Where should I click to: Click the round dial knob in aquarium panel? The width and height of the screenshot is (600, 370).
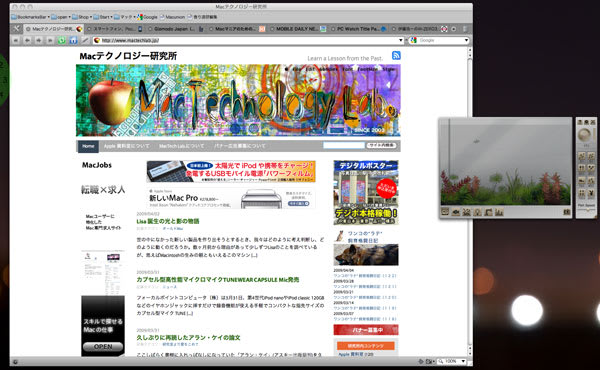584,135
